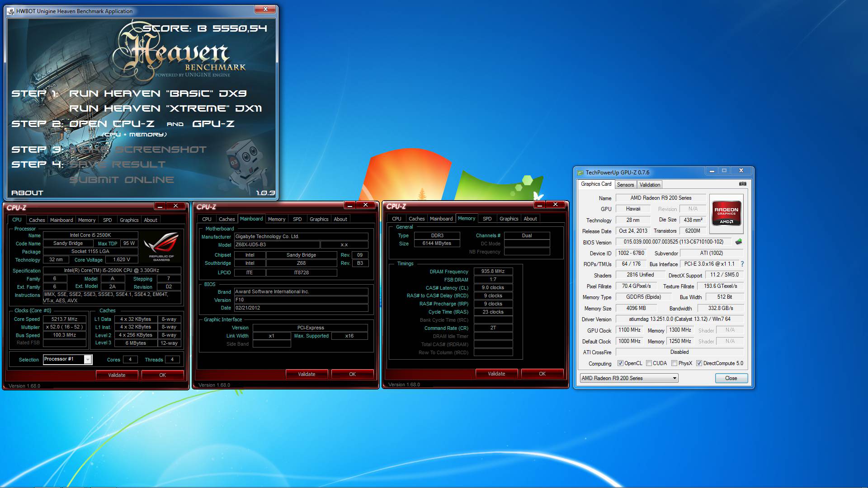Click the GPU-Z title bar app icon
Image resolution: width=868 pixels, height=488 pixels.
(580, 173)
